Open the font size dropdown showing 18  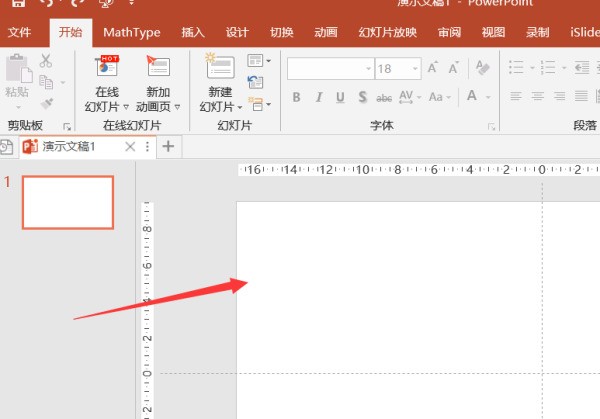[x=413, y=69]
